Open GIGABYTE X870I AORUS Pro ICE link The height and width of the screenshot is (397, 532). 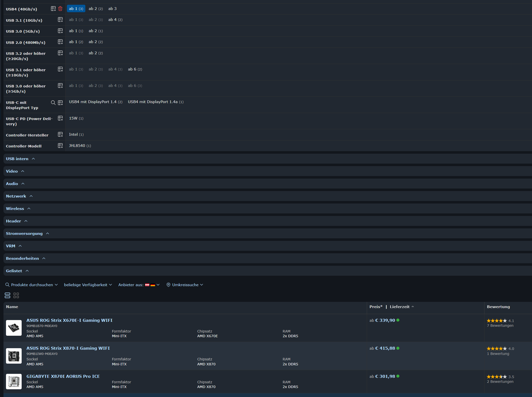click(63, 376)
